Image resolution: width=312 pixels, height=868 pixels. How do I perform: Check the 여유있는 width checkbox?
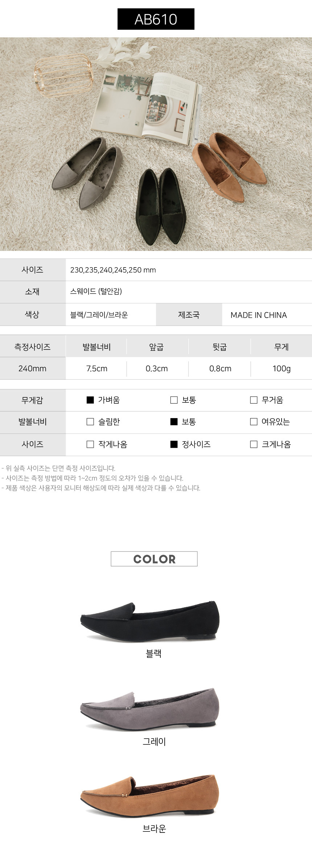point(254,422)
